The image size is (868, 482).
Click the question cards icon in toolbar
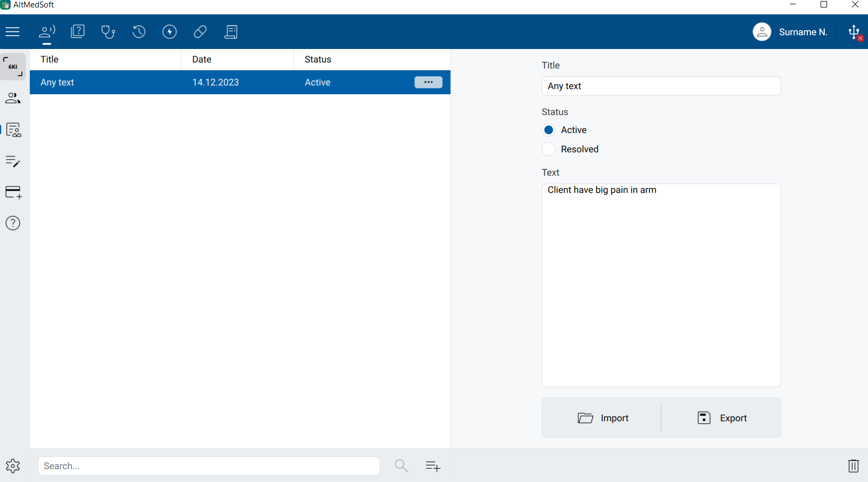[x=78, y=32]
